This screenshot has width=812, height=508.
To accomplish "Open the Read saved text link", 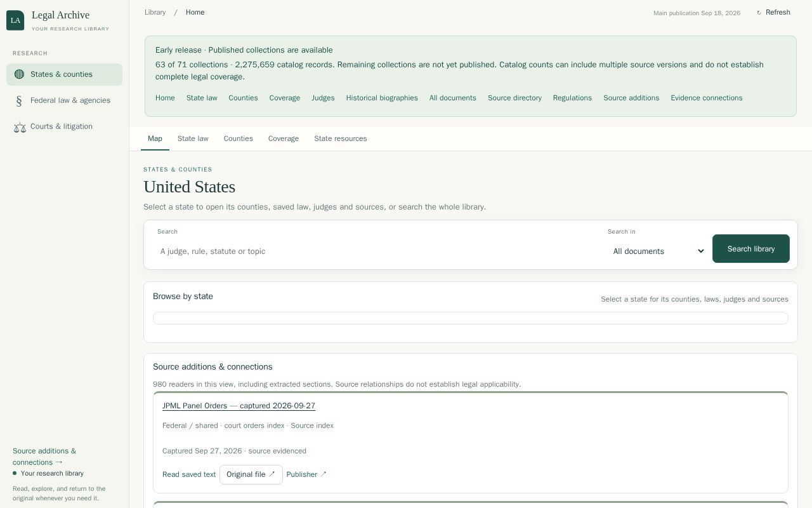I will (x=189, y=474).
